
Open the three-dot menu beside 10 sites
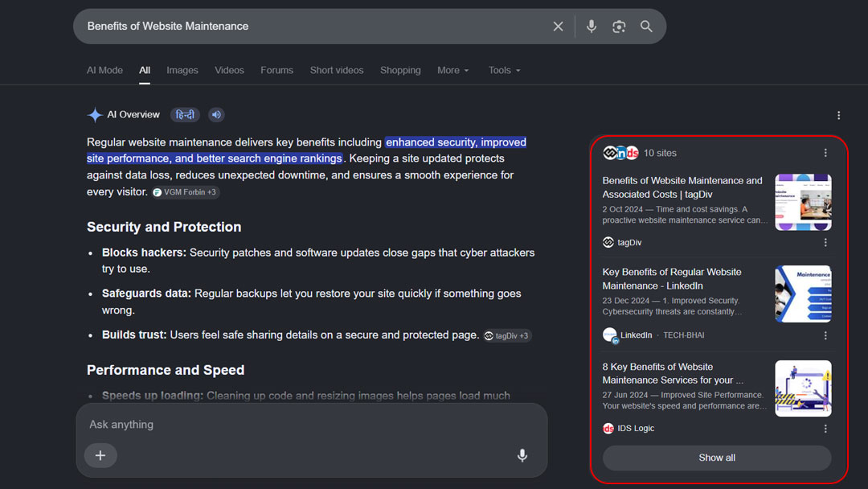(x=825, y=153)
